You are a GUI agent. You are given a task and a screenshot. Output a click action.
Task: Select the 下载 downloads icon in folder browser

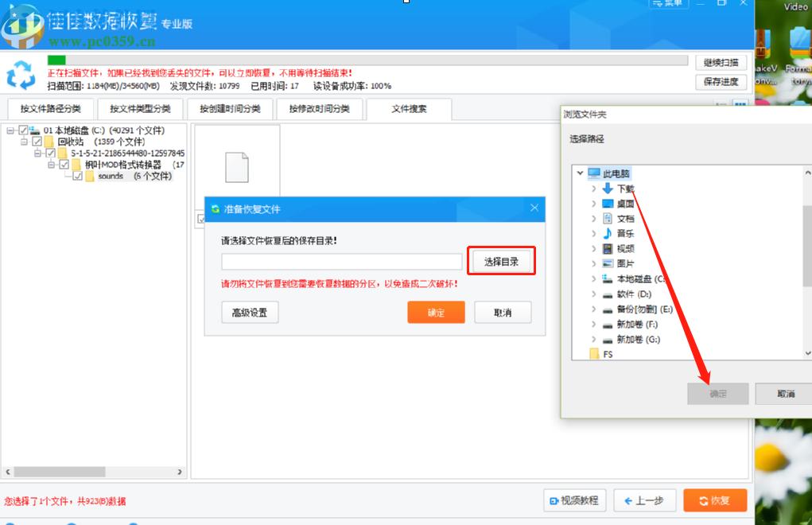[x=607, y=189]
